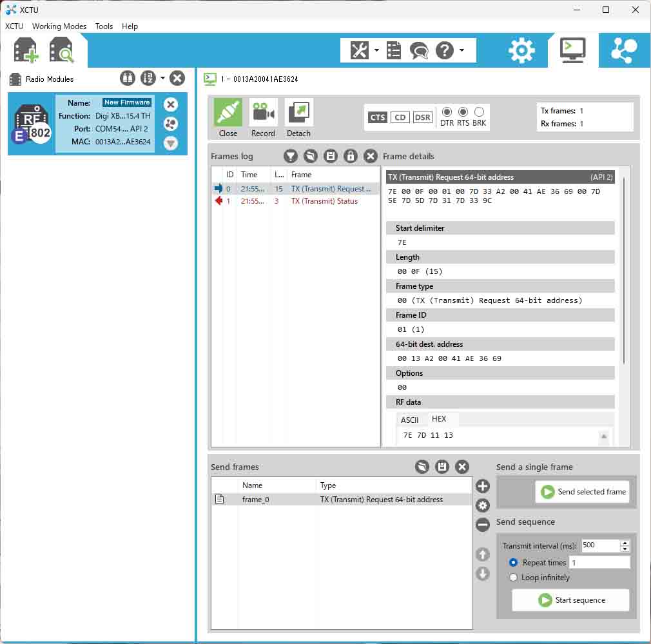Click the Discover radio modules icon
This screenshot has width=651, height=644.
click(61, 50)
